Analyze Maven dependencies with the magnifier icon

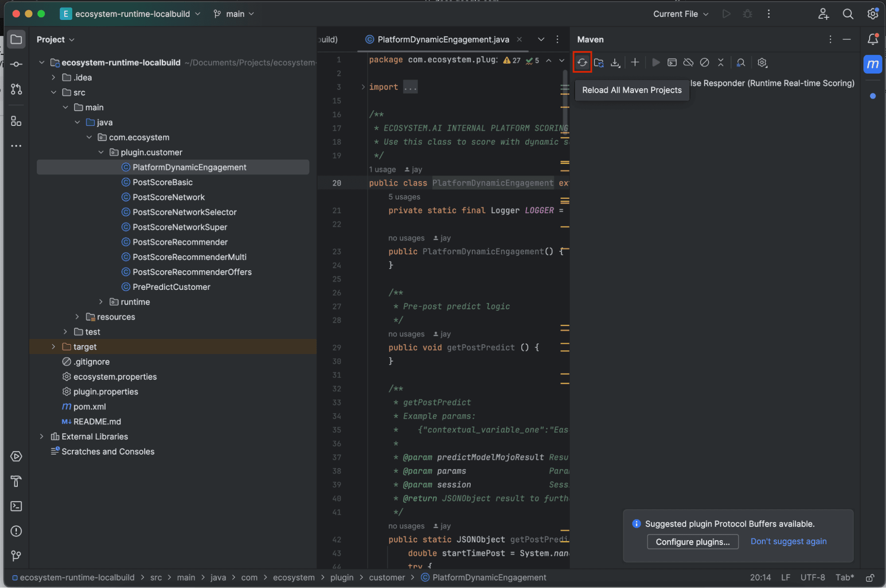tap(741, 62)
